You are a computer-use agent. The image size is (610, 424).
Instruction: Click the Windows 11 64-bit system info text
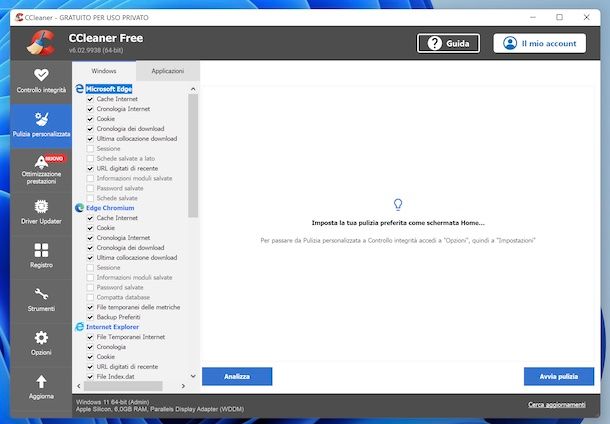click(112, 402)
